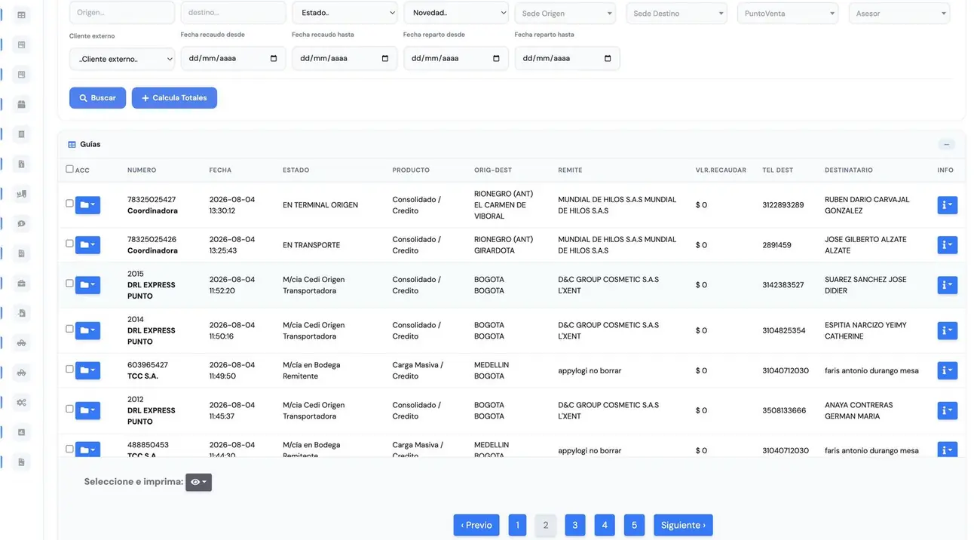Open the gears settings icon in the sidebar
The image size is (980, 540).
pos(21,403)
